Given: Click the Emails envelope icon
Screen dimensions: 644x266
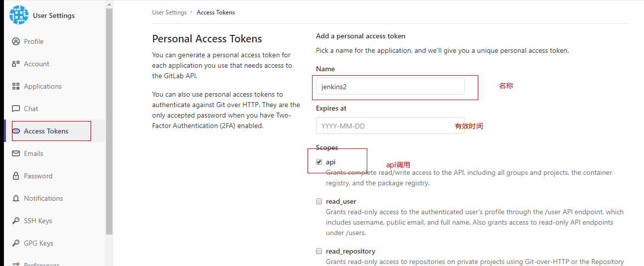Looking at the screenshot, I should (16, 153).
